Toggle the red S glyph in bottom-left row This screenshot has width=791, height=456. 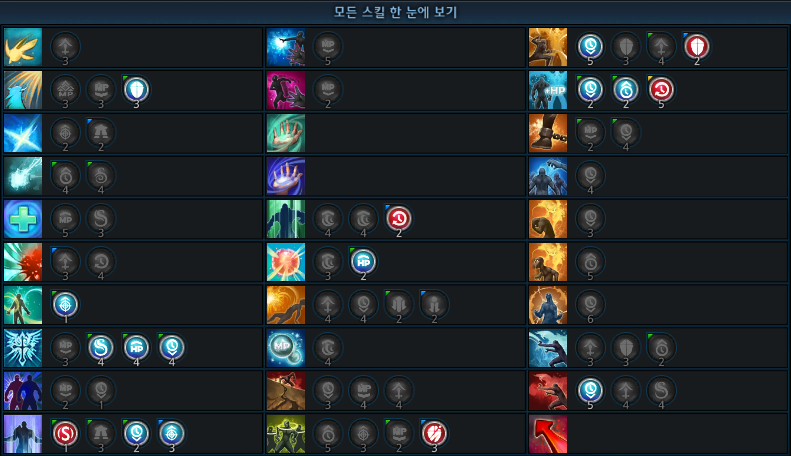click(x=65, y=433)
